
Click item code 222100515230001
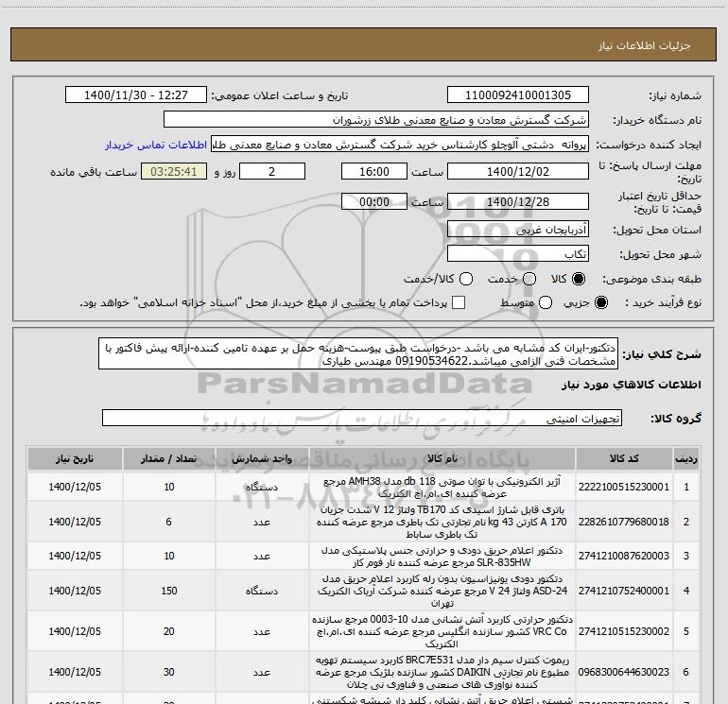624,487
